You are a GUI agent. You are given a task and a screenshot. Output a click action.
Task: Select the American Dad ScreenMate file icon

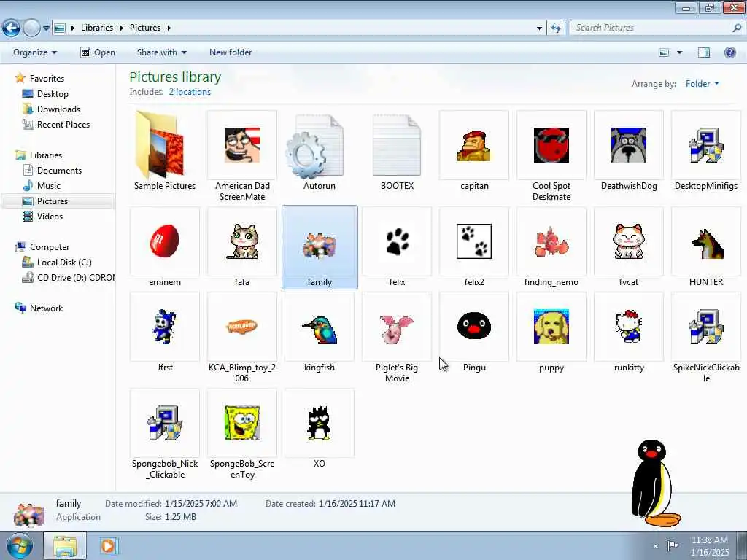[242, 145]
